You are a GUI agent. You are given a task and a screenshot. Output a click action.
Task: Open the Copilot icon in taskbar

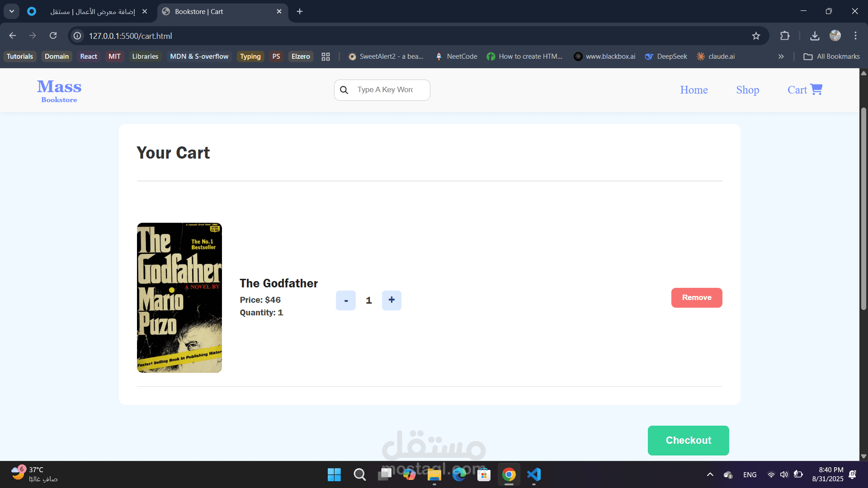[409, 474]
